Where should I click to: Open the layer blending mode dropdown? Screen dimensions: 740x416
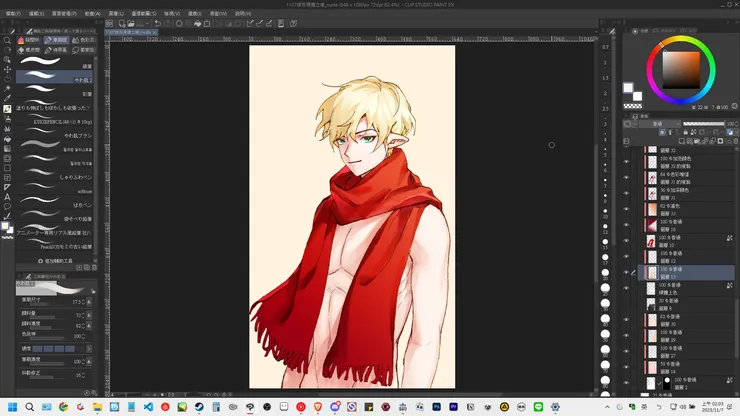pyautogui.click(x=659, y=124)
